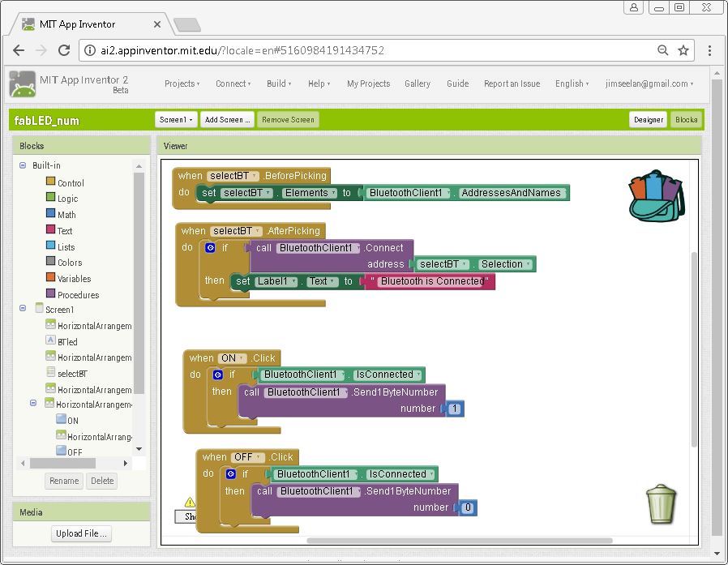
Task: Collapse the nested HorizontalArrangement tree node
Action: (x=33, y=403)
